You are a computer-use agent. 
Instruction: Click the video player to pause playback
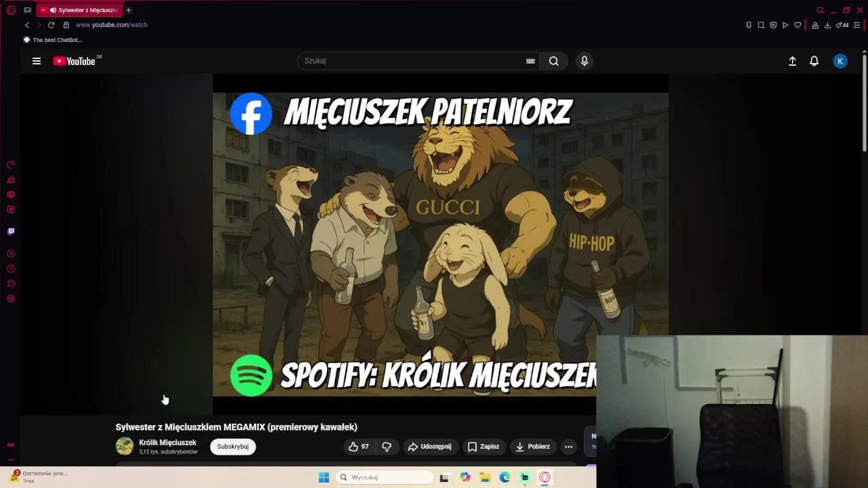pyautogui.click(x=440, y=244)
